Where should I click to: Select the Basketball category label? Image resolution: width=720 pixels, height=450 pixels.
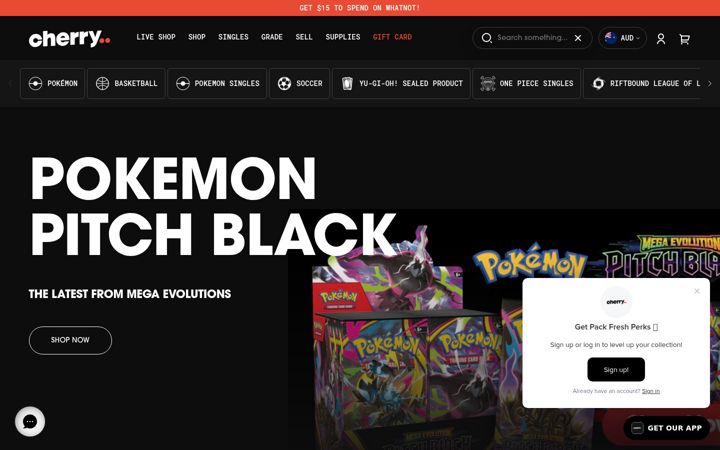(136, 84)
